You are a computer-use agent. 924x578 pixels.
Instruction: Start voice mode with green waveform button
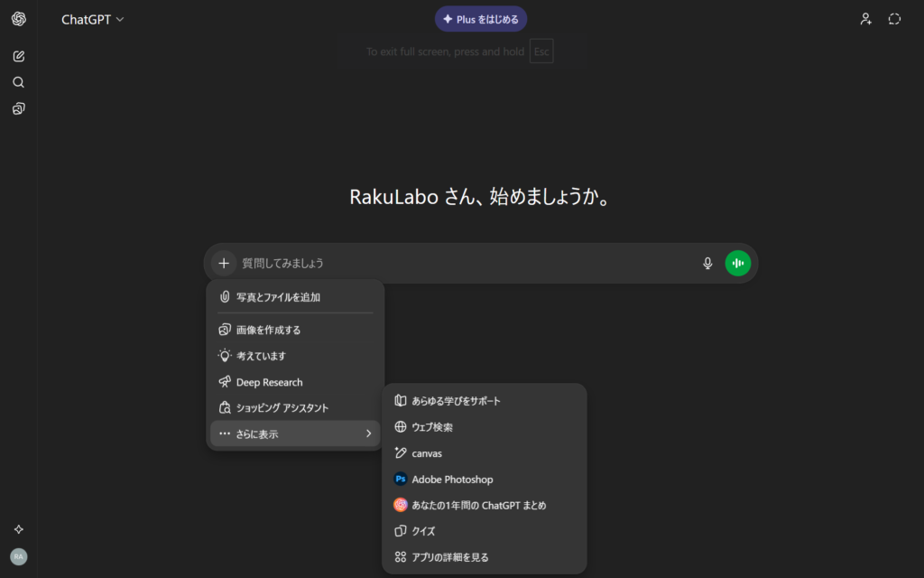click(x=738, y=263)
